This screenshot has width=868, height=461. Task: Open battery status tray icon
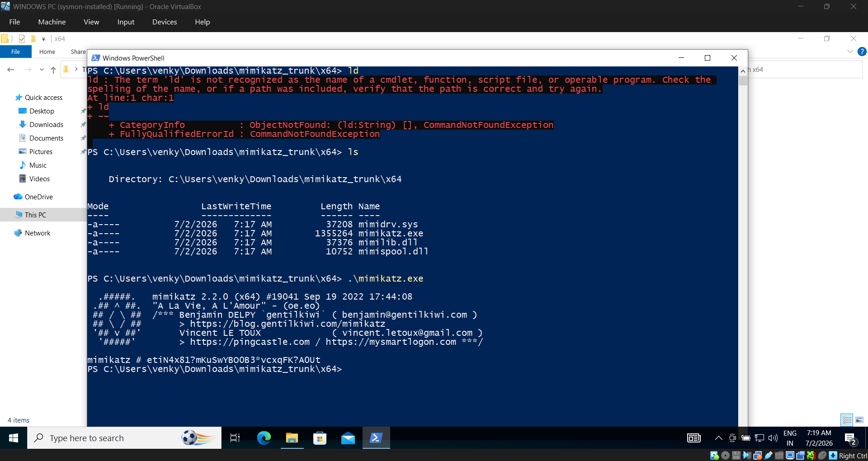click(x=746, y=438)
